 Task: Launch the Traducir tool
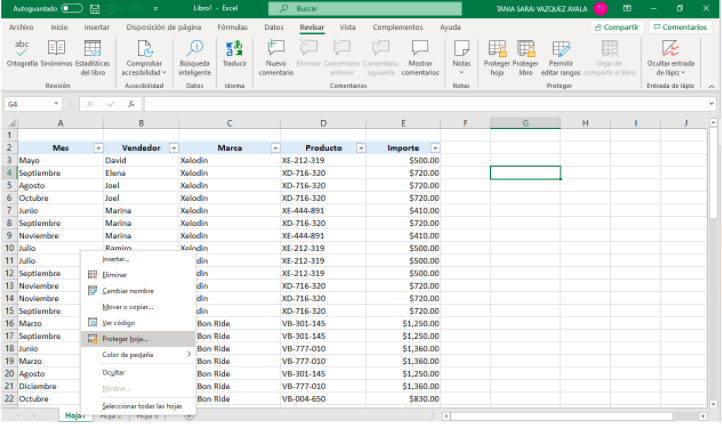(234, 54)
